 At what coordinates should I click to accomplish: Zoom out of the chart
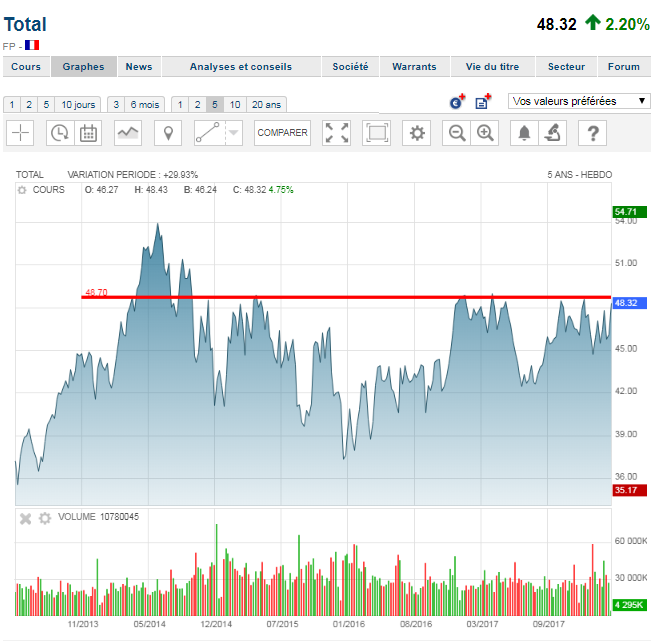tap(457, 133)
